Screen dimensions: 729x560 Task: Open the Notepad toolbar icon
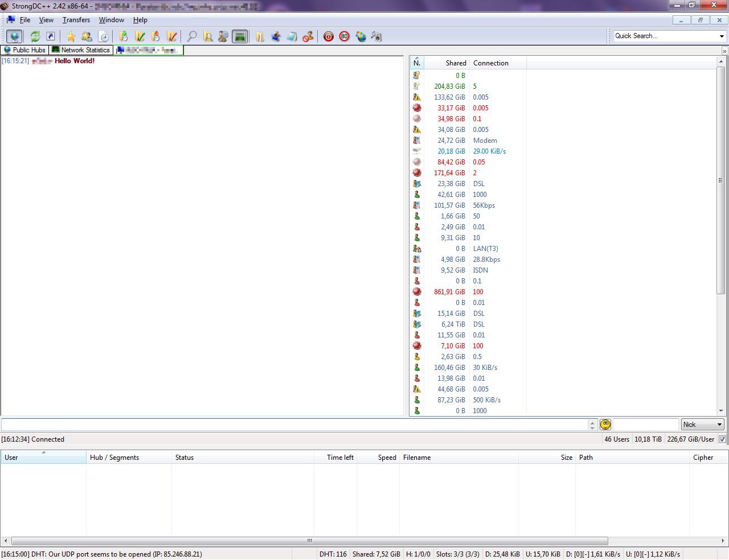click(x=292, y=36)
